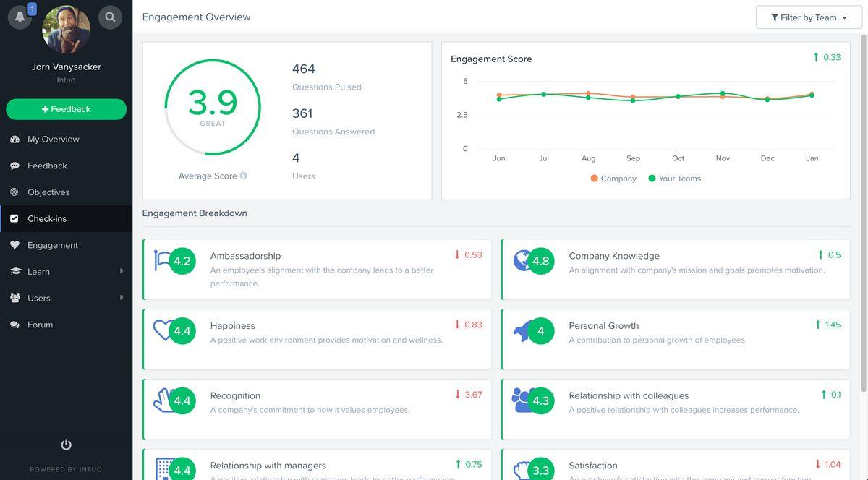Open the Objectives menu item
Image resolution: width=868 pixels, height=480 pixels.
[x=48, y=192]
